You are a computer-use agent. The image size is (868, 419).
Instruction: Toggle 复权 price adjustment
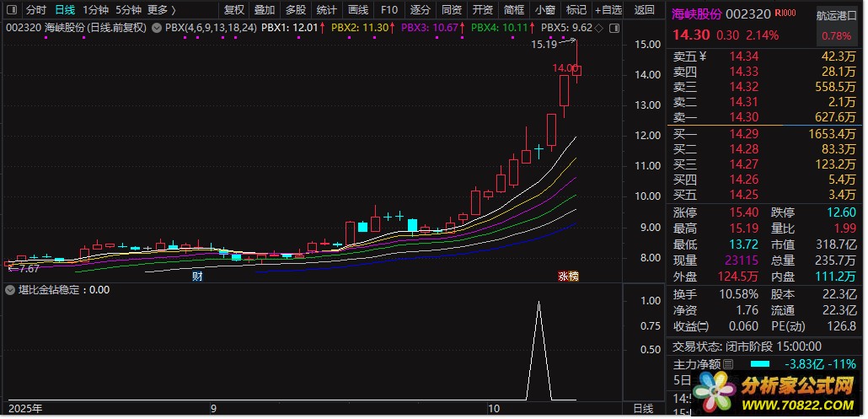coord(233,10)
